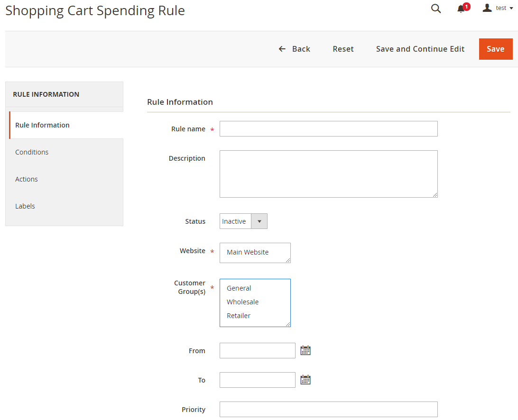The width and height of the screenshot is (518, 420).
Task: Open calendar picker for To date
Action: [305, 380]
